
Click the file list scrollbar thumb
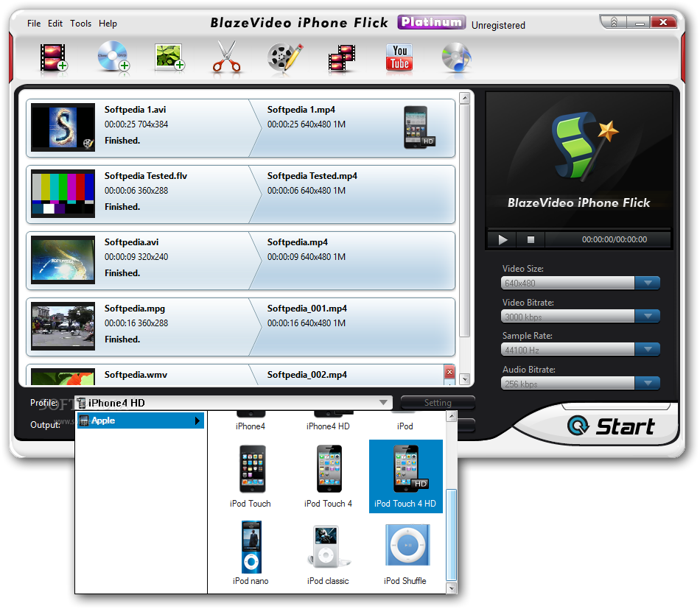coord(465,221)
